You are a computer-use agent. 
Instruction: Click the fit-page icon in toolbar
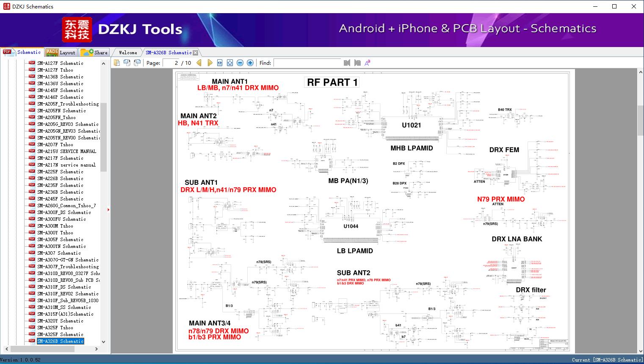pos(230,63)
